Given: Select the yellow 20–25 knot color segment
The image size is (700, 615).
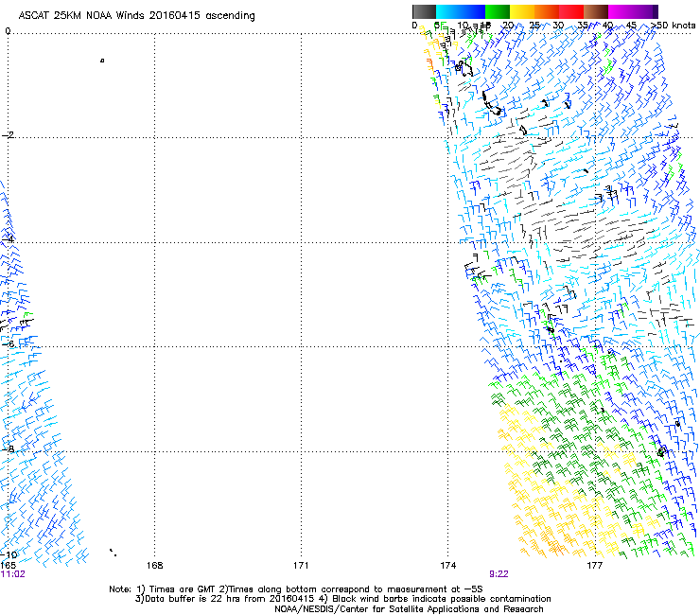Looking at the screenshot, I should 522,11.
